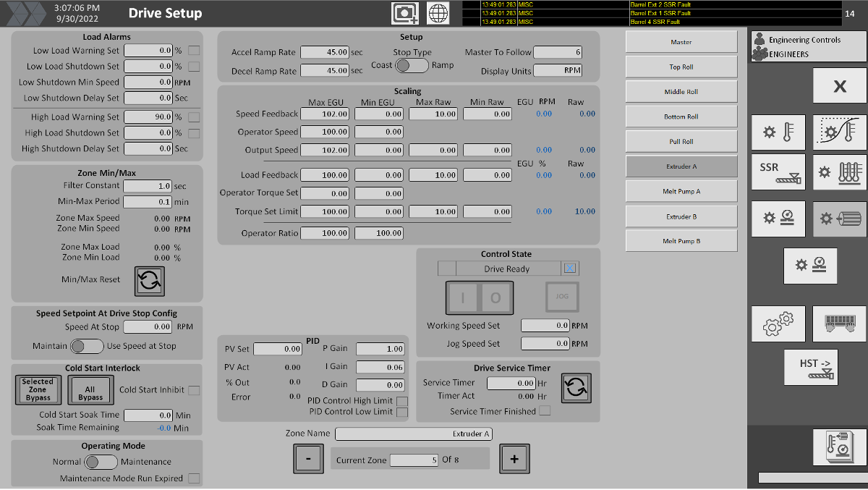Select the Top Roll drive zone

(x=681, y=67)
